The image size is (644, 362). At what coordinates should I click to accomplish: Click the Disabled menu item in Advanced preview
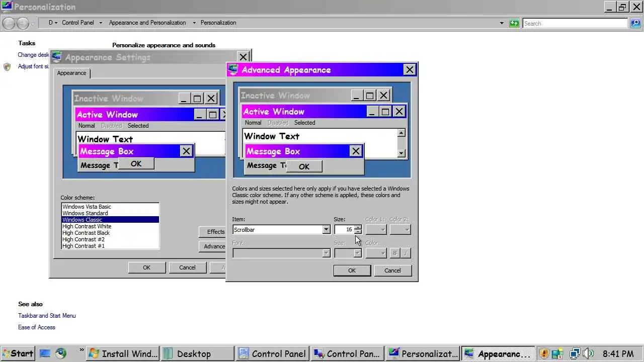click(278, 123)
